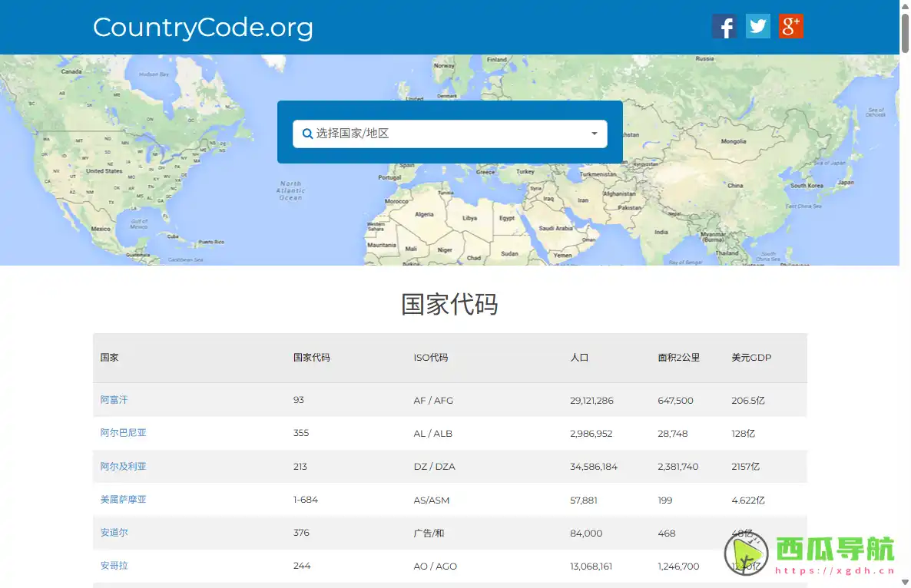Select the country code 93 cell
This screenshot has width=911, height=588.
299,400
